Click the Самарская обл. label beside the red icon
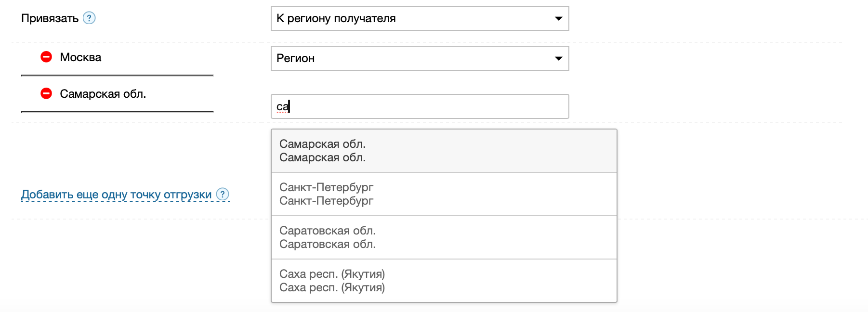 (x=103, y=94)
